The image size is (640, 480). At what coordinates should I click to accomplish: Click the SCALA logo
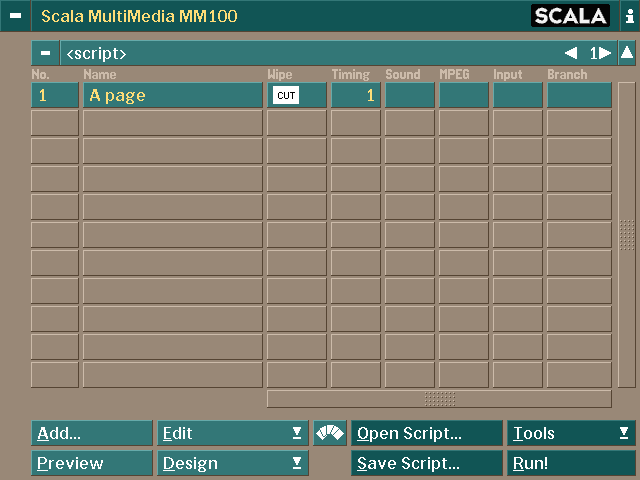pyautogui.click(x=570, y=16)
